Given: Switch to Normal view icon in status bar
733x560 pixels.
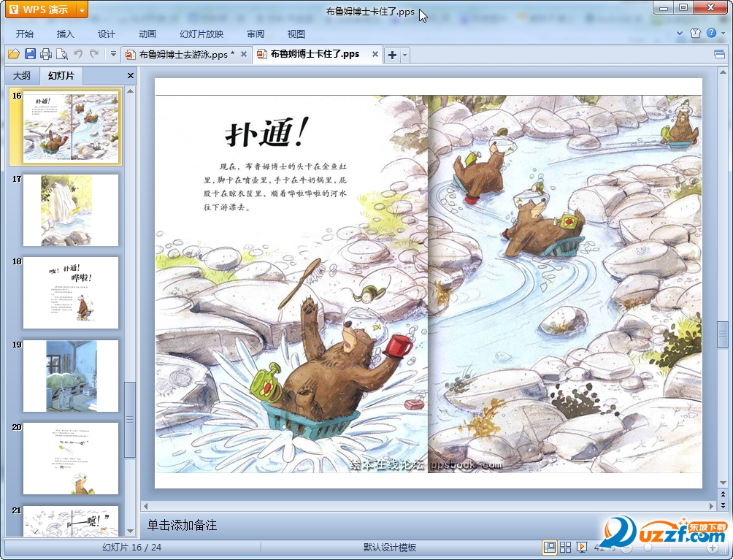Looking at the screenshot, I should 550,547.
